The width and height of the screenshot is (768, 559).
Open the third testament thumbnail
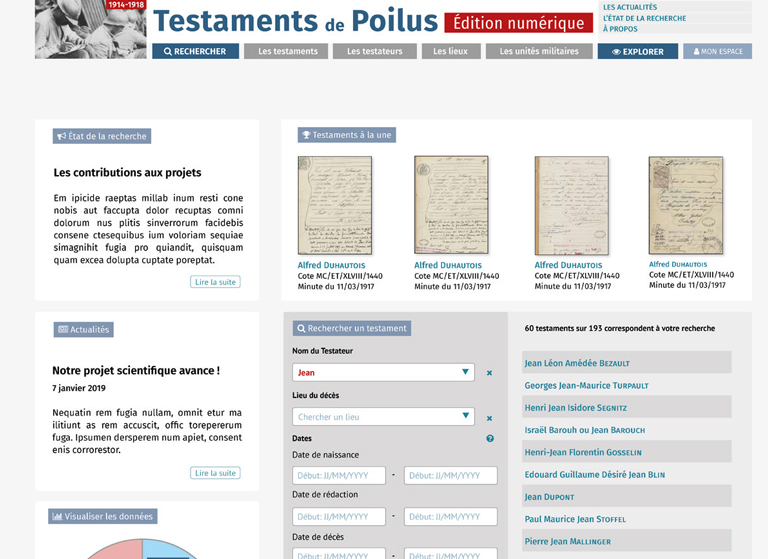(x=572, y=205)
